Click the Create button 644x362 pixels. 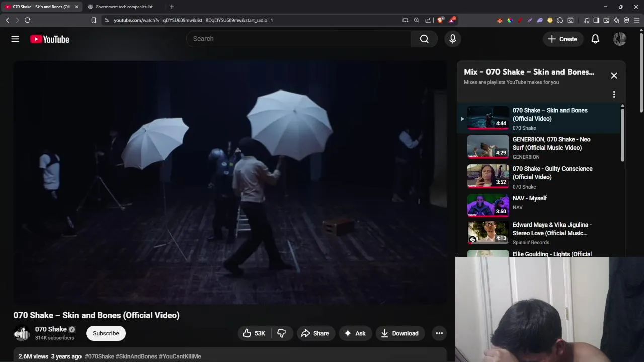tap(562, 39)
